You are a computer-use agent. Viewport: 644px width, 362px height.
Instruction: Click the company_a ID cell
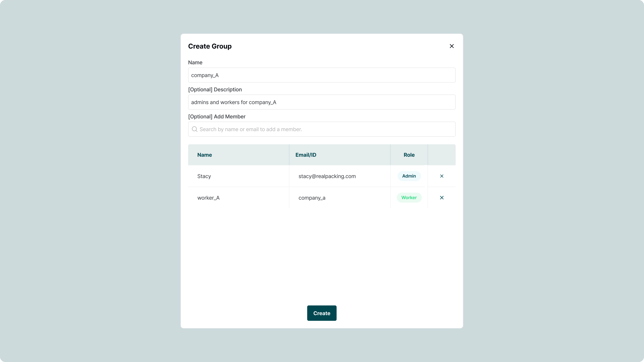[x=312, y=198]
